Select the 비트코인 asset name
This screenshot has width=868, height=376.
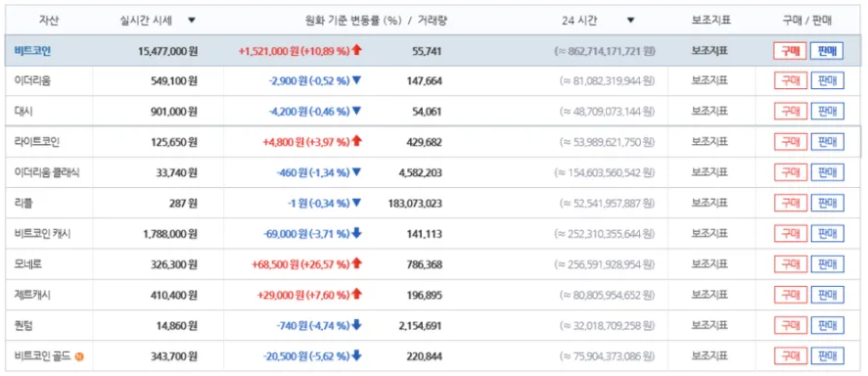[32, 51]
